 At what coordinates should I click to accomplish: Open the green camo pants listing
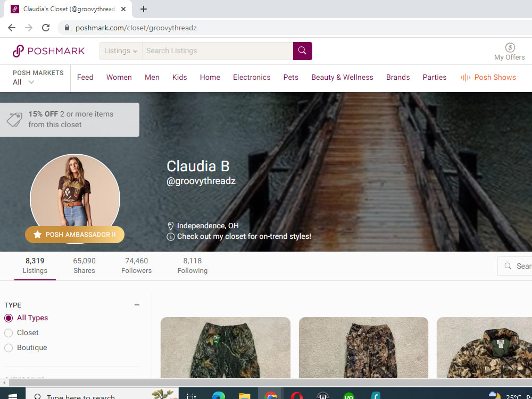pos(225,348)
